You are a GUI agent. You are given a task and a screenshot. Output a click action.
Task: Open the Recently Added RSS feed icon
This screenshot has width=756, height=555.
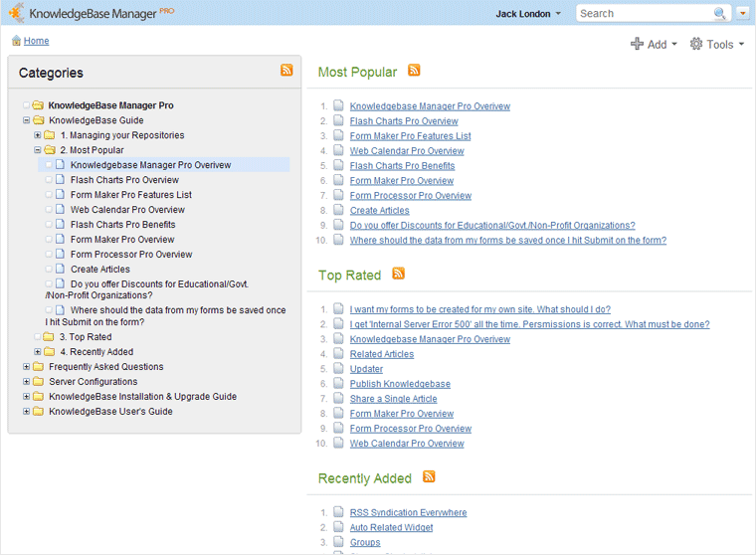pos(429,476)
